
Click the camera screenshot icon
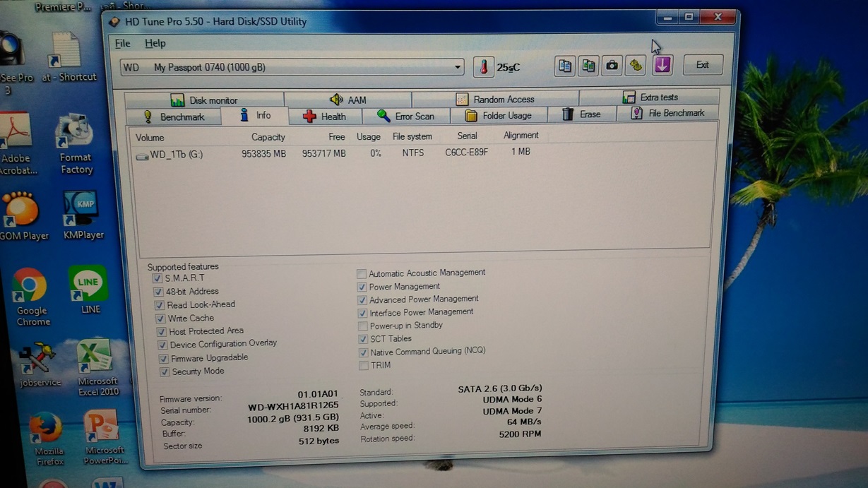point(612,66)
